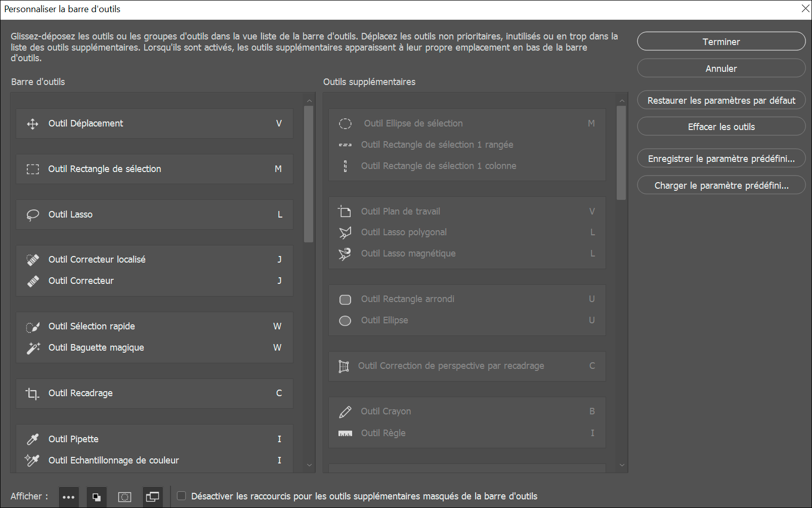Image resolution: width=812 pixels, height=508 pixels.
Task: Click down arrow of Barre d'outils scrollbar
Action: pos(309,465)
